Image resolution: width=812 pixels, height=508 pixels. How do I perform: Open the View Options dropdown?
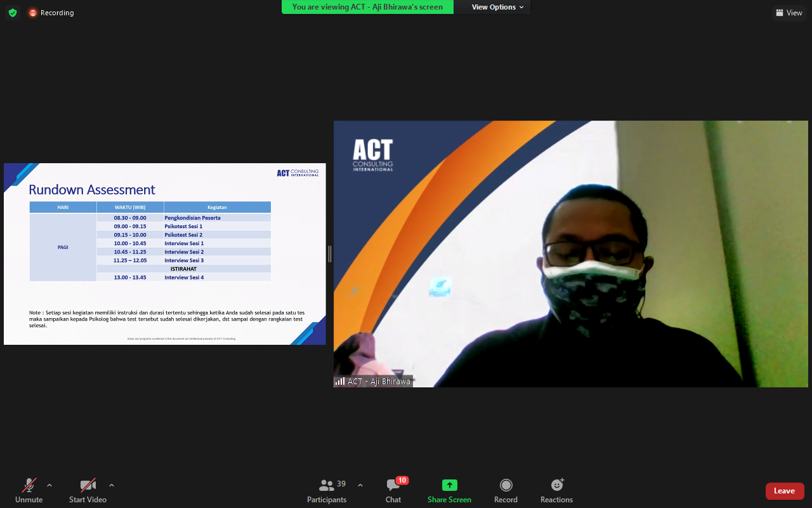pyautogui.click(x=497, y=7)
